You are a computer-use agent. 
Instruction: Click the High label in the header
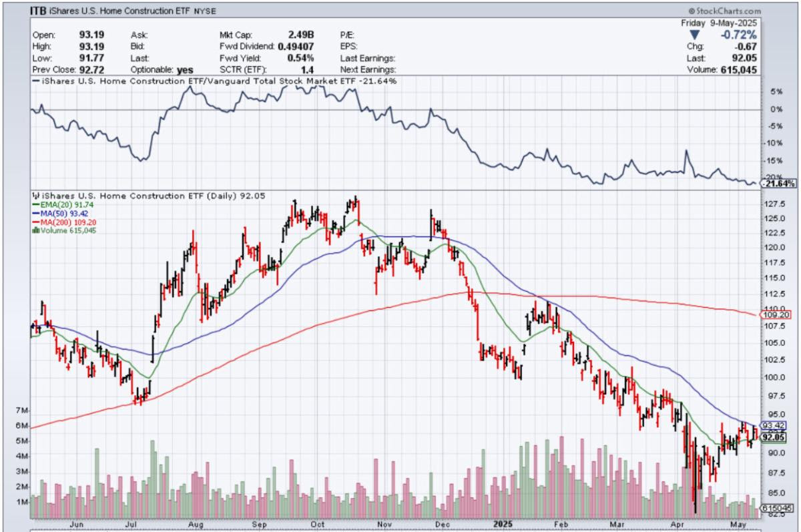41,46
